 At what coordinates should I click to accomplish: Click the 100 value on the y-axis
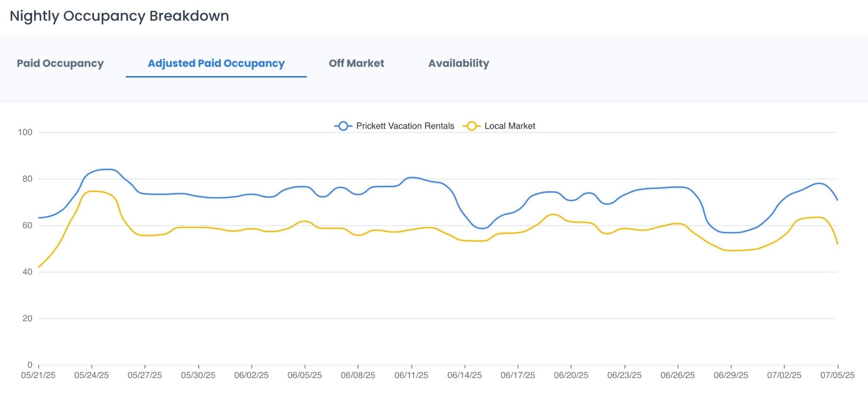tap(25, 133)
